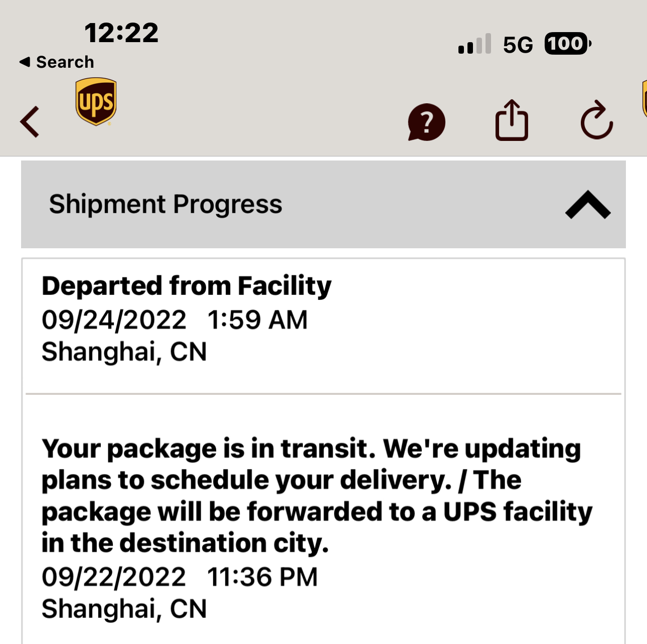Tap the cellular signal bars
This screenshot has height=644, width=647.
click(x=474, y=45)
